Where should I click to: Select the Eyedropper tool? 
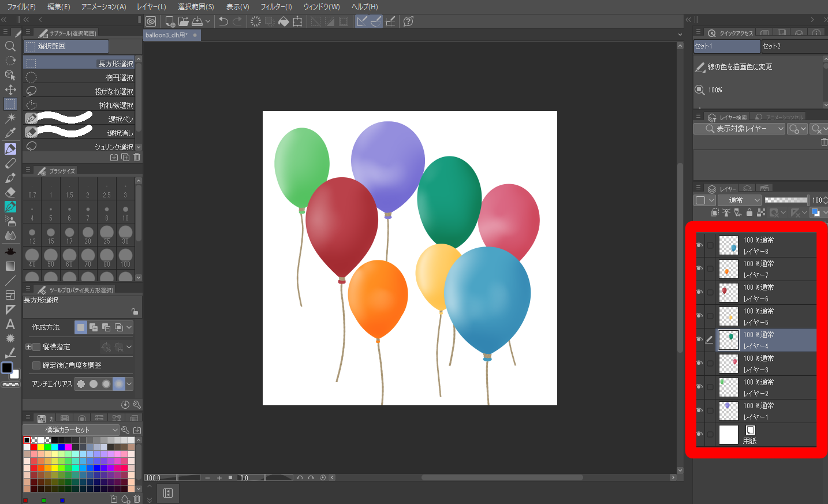(10, 133)
